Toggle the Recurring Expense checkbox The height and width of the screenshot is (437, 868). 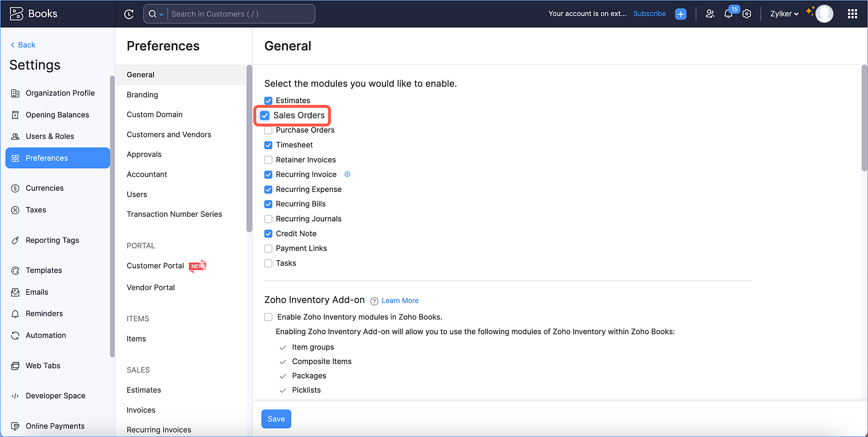[268, 189]
